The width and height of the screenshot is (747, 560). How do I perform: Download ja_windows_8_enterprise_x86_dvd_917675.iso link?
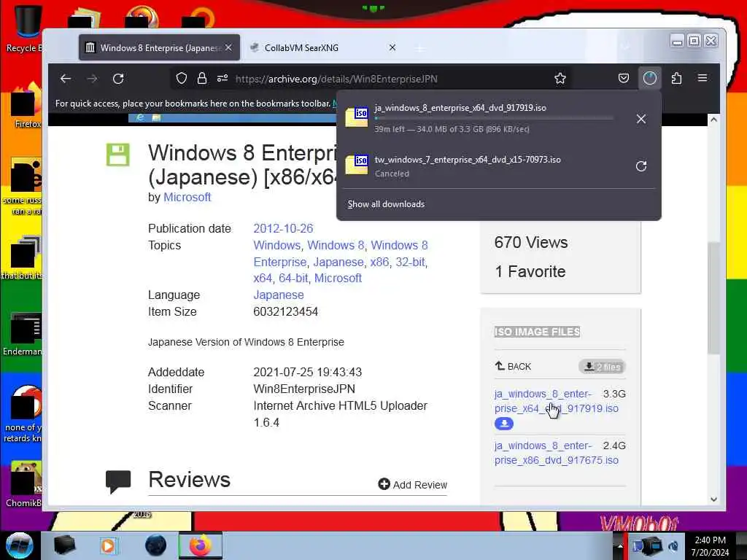[x=557, y=453]
